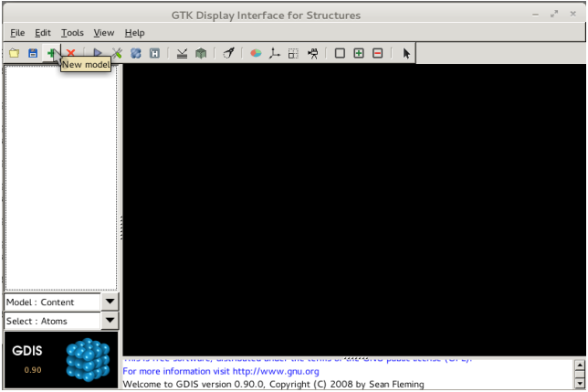Click the red minus in square icon

[378, 53]
